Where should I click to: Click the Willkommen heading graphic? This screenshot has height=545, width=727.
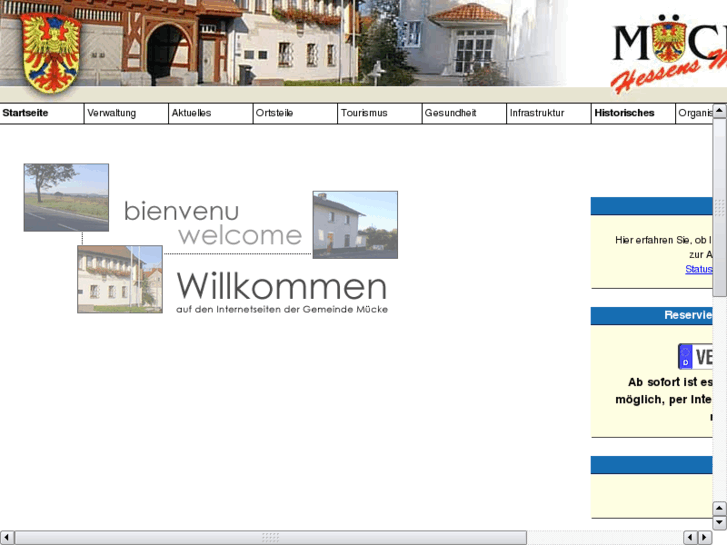(x=281, y=286)
